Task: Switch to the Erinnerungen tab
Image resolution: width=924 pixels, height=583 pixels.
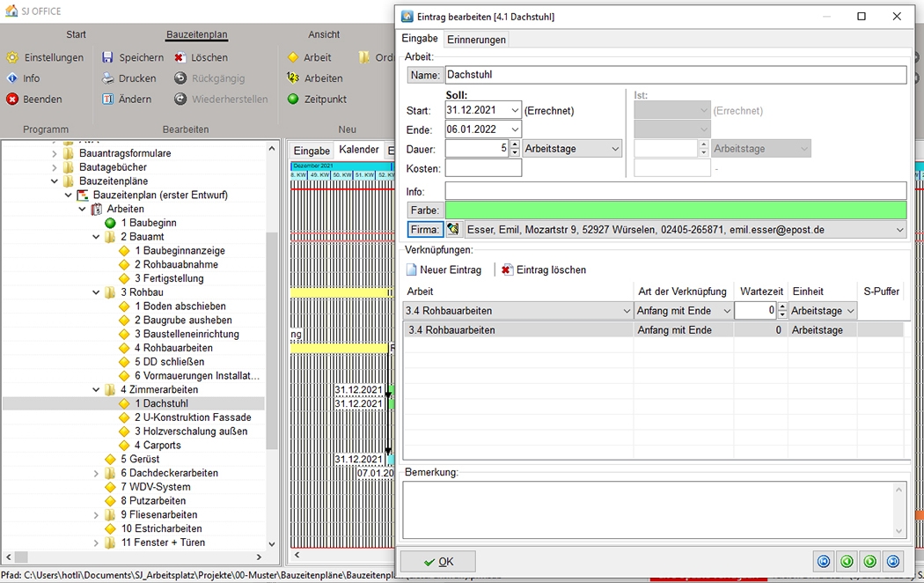Action: pos(476,40)
